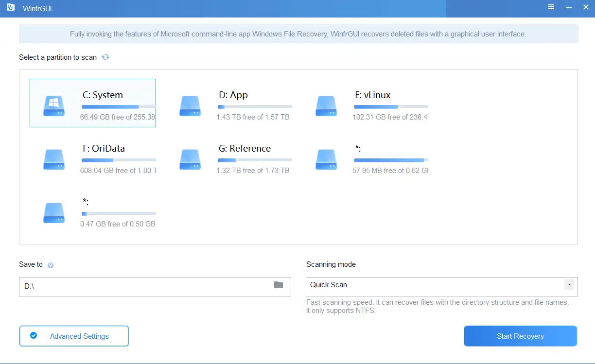Open the hamburger menu in title bar
The width and height of the screenshot is (595, 364).
[551, 7]
